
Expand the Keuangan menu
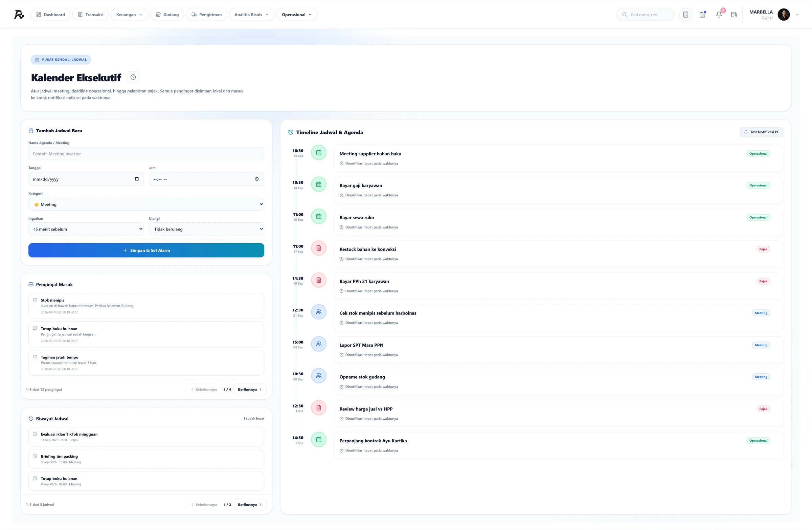point(129,15)
